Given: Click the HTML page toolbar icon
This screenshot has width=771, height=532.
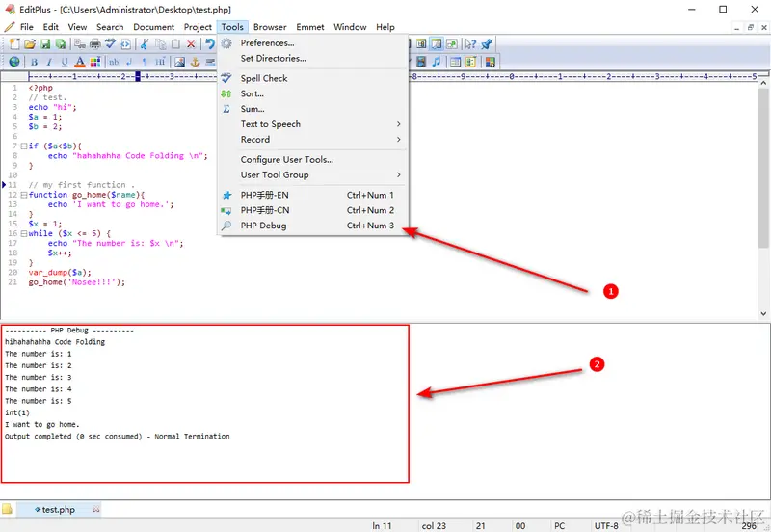Looking at the screenshot, I should click(125, 44).
